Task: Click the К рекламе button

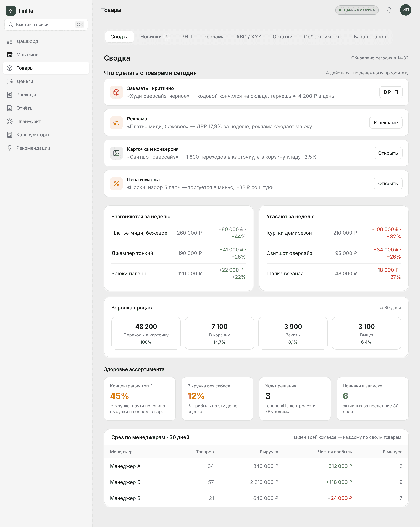Action: (385, 123)
